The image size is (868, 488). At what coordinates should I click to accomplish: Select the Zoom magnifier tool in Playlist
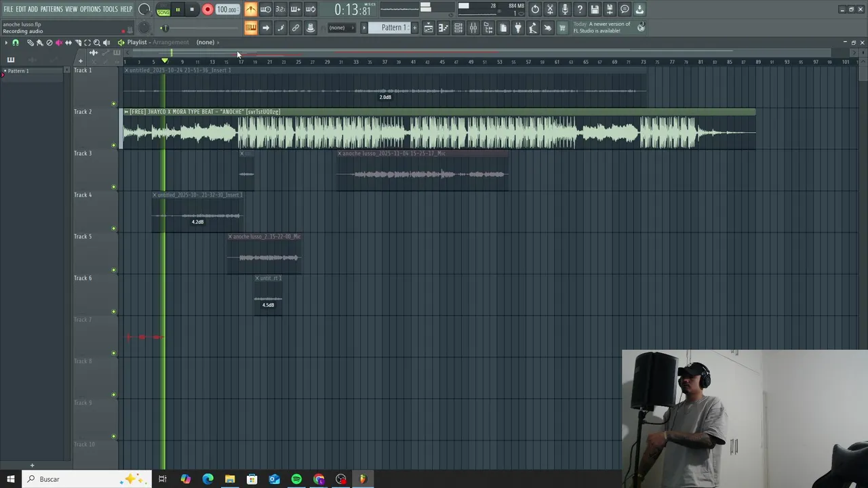(97, 43)
